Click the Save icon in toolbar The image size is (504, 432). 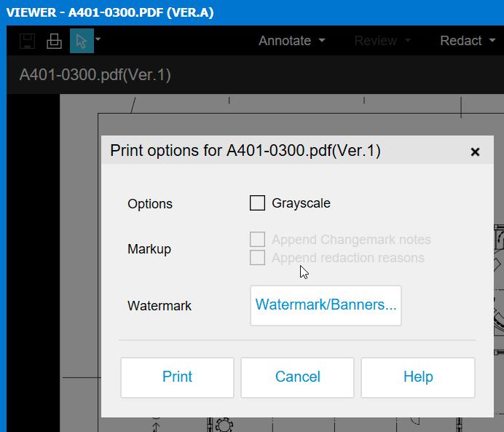click(27, 41)
